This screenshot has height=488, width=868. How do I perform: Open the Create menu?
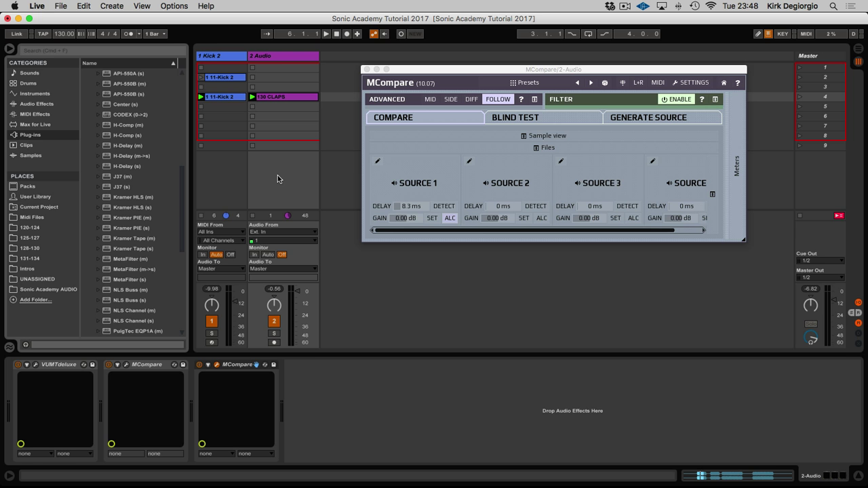click(112, 6)
